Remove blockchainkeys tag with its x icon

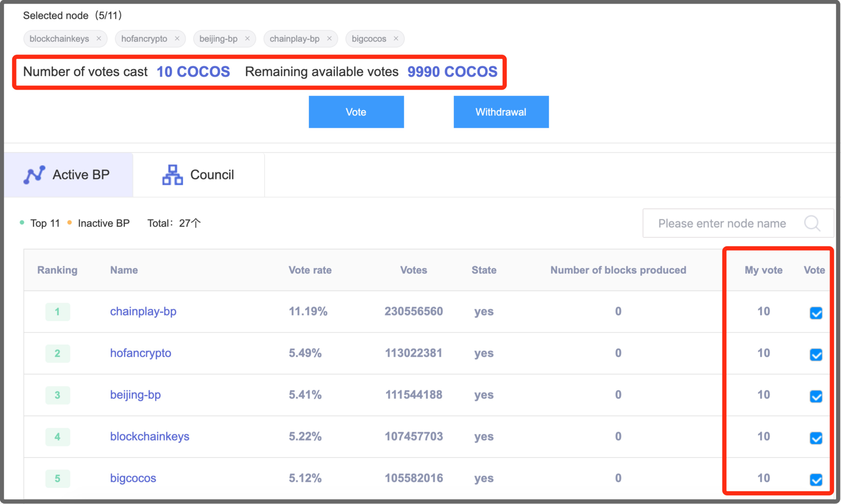pyautogui.click(x=99, y=39)
